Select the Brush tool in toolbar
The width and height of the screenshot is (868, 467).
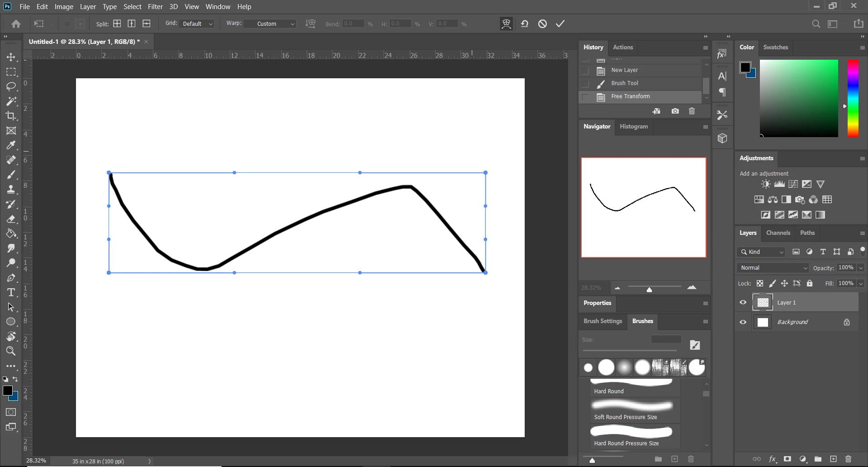pyautogui.click(x=11, y=175)
